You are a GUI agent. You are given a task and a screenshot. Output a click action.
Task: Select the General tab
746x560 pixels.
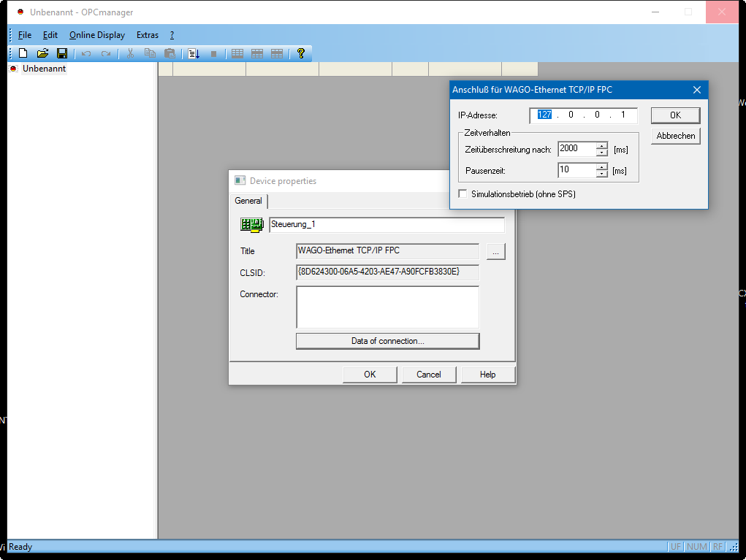tap(248, 201)
